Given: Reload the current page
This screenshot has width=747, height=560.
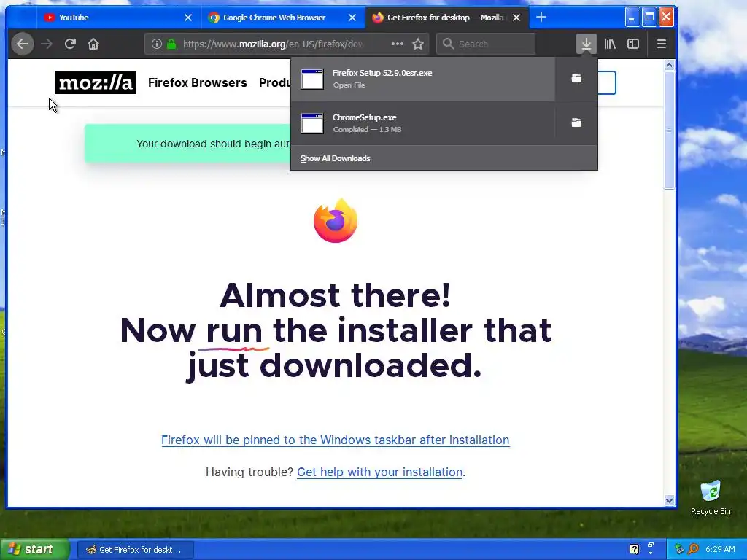Looking at the screenshot, I should tap(70, 44).
